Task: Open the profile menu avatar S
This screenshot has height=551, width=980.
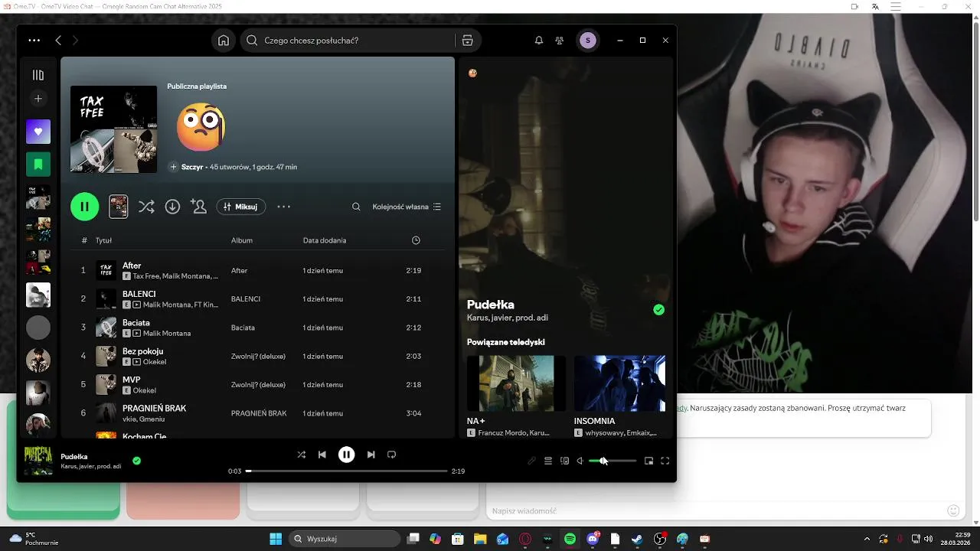Action: click(587, 41)
